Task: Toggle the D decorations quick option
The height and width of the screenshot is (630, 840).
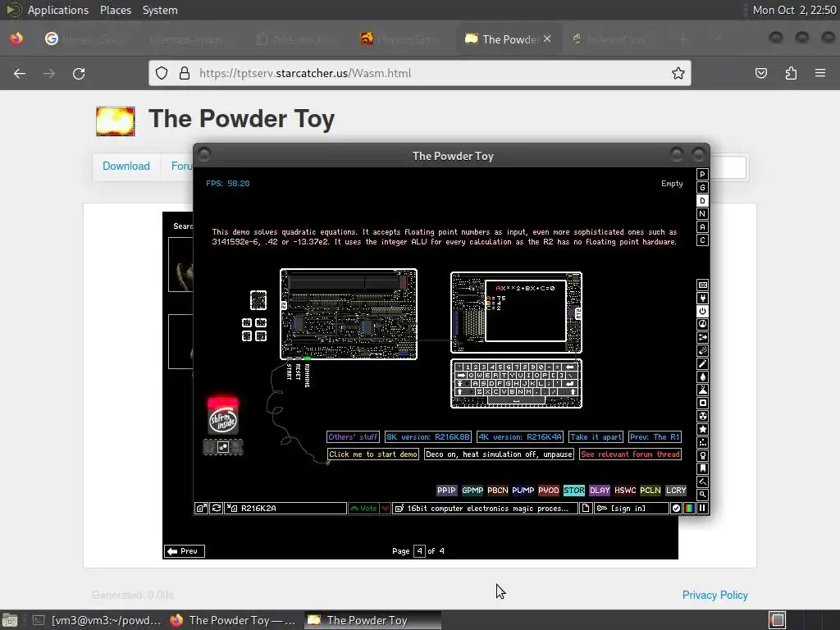Action: [702, 201]
